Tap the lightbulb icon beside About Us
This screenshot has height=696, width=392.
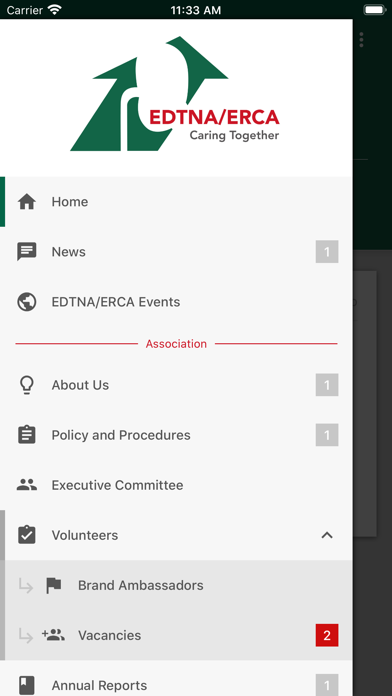tap(27, 385)
